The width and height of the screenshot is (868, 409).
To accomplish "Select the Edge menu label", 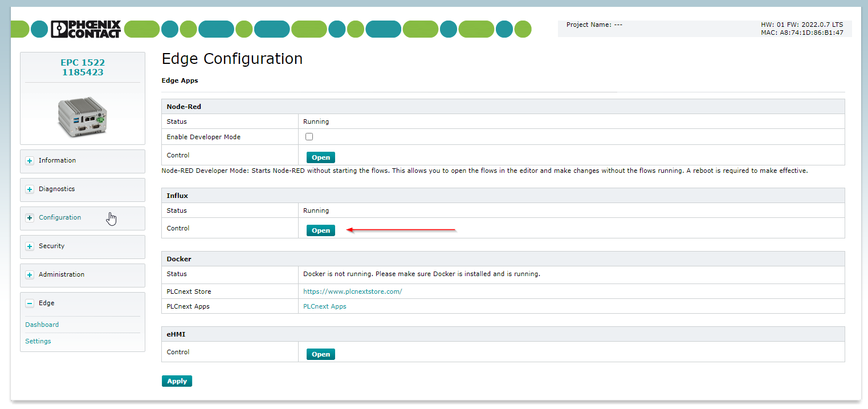I will 47,303.
